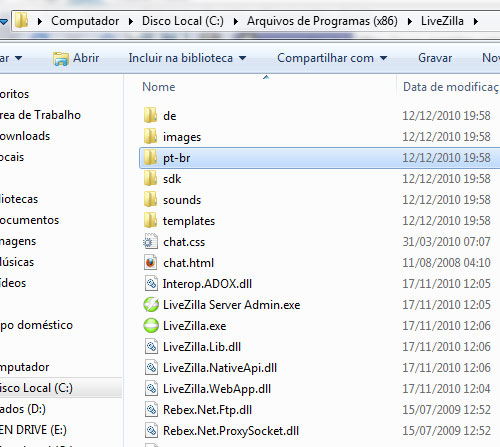Sort files by the Nome column header
Screen dimensions: 500x447
(x=159, y=87)
